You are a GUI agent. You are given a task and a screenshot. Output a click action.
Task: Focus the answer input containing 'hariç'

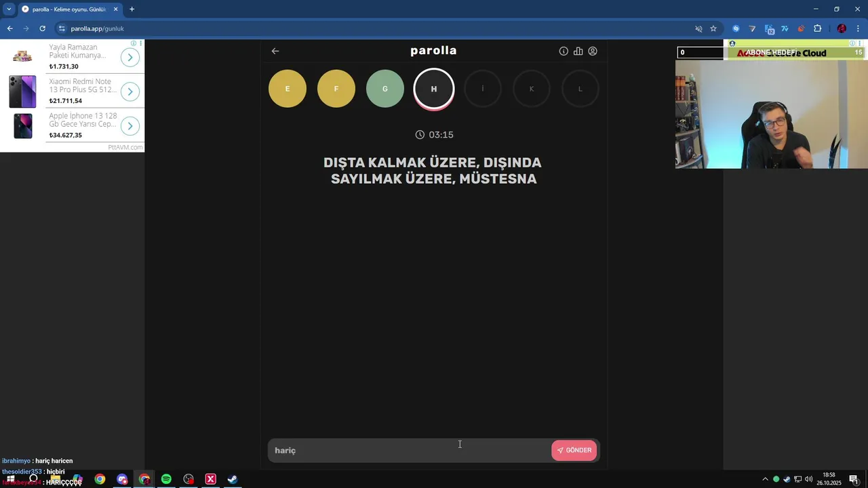coord(410,450)
